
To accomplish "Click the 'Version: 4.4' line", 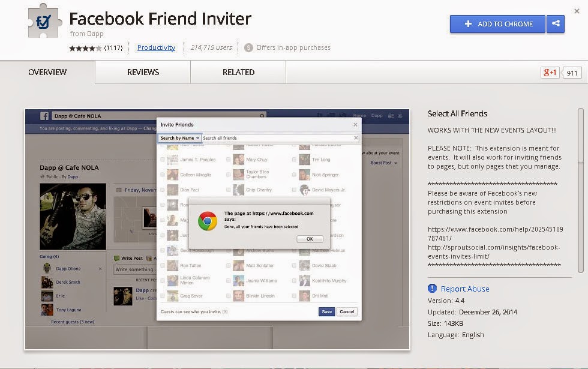I will (446, 301).
